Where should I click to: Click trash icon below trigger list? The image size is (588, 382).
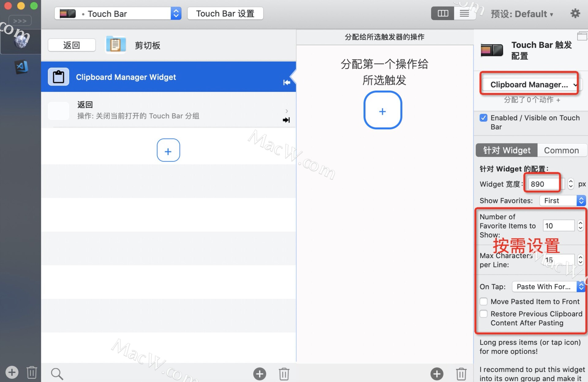[x=284, y=374]
